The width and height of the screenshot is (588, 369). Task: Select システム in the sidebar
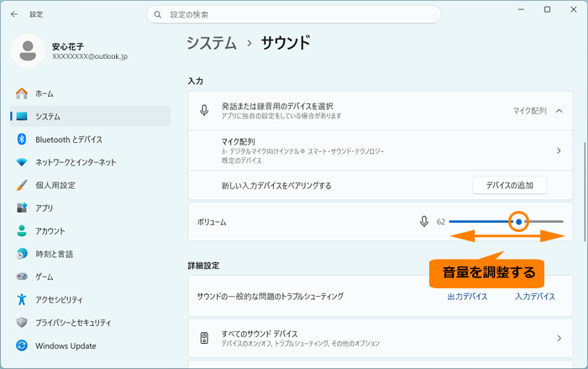90,116
